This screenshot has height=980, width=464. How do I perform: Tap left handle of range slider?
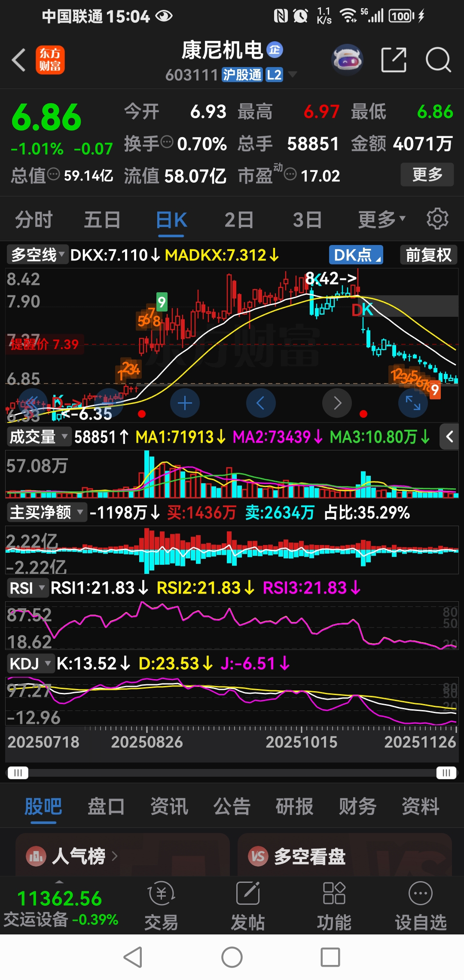click(18, 773)
